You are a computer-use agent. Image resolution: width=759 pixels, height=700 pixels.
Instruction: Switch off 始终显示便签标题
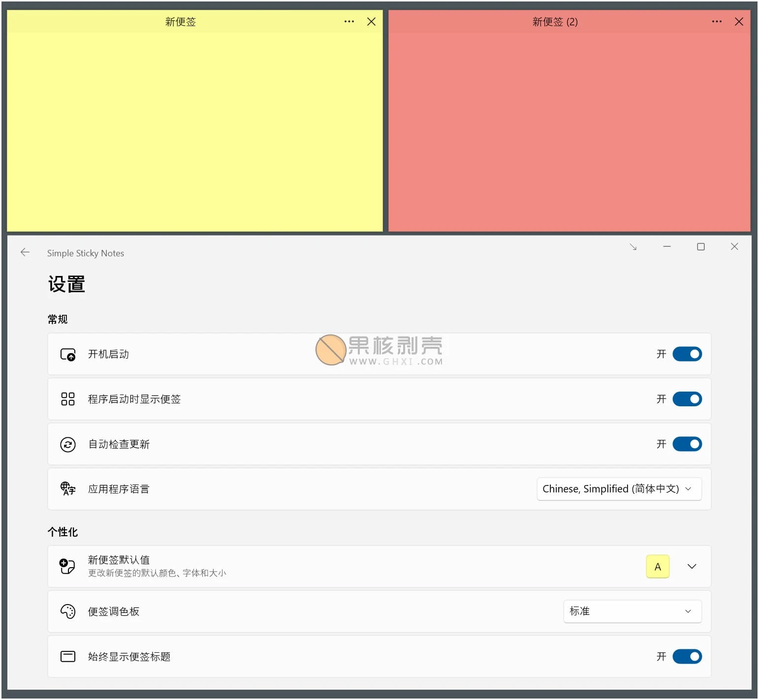(x=687, y=657)
